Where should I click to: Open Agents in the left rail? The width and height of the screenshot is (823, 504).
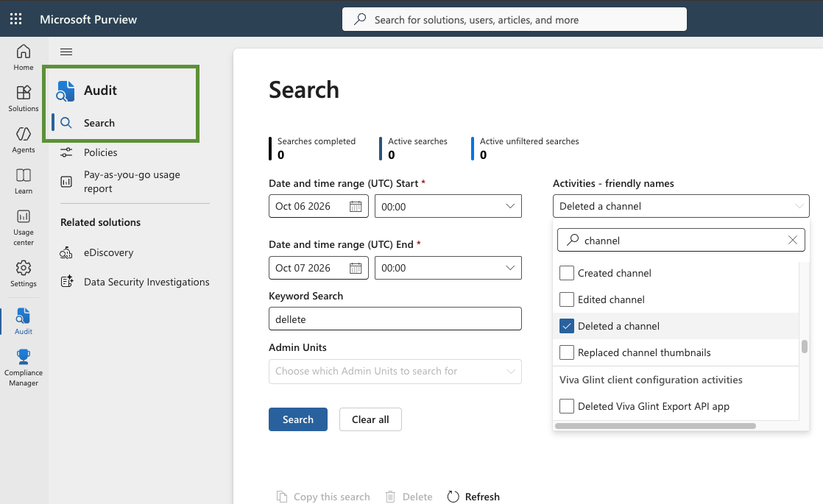pyautogui.click(x=23, y=140)
